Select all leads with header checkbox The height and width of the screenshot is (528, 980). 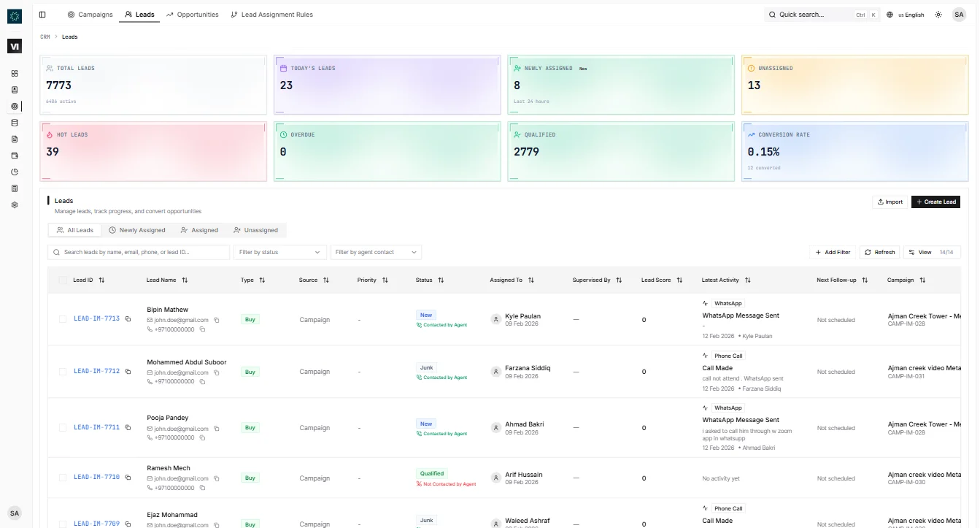[x=63, y=280]
